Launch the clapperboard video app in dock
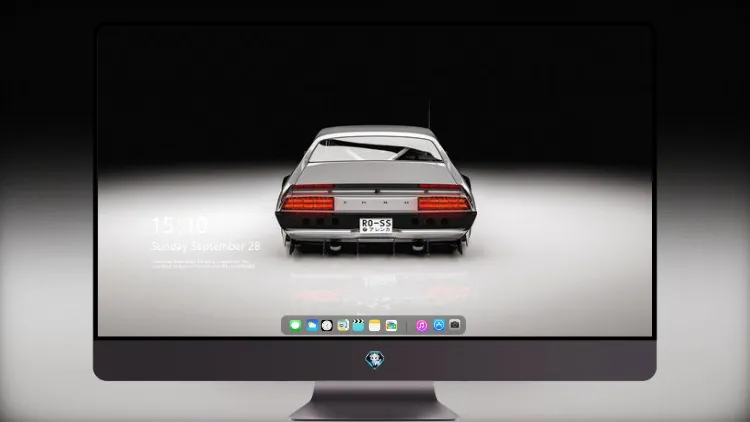750x422 pixels. coord(358,325)
